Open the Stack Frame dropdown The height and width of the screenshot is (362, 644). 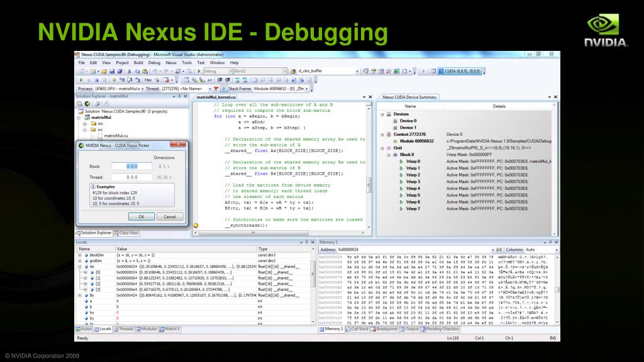pyautogui.click(x=306, y=89)
